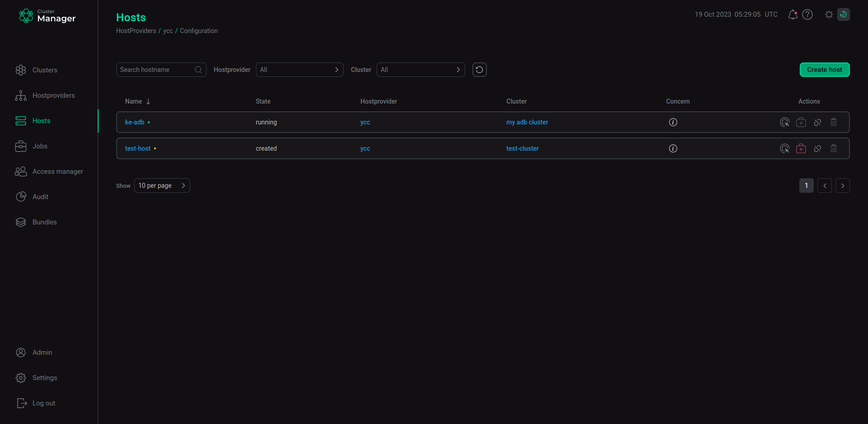Viewport: 868px width, 424px height.
Task: Expand the 10 per page dropdown
Action: (162, 186)
